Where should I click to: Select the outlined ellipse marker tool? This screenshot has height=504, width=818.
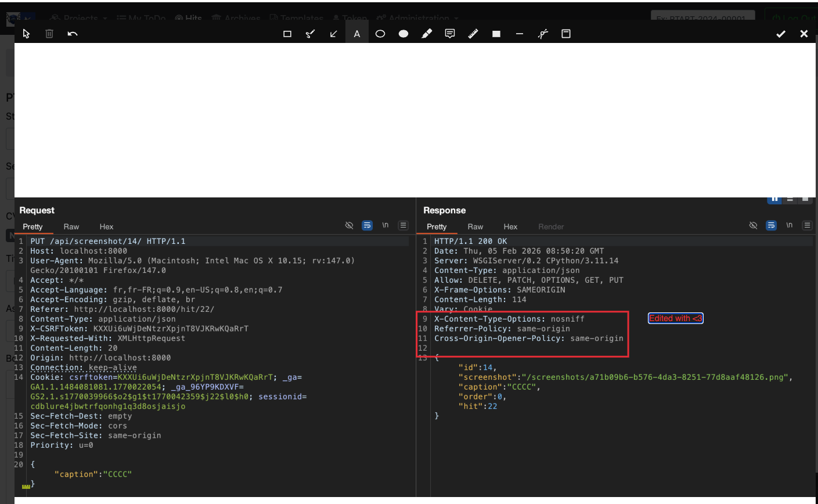click(x=380, y=34)
